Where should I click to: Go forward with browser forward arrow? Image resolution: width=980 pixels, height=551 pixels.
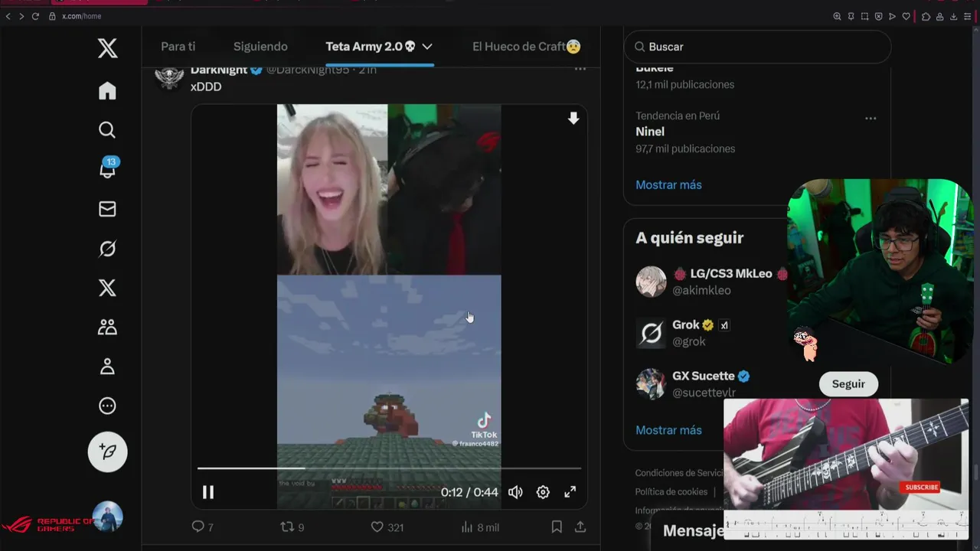[x=21, y=16]
